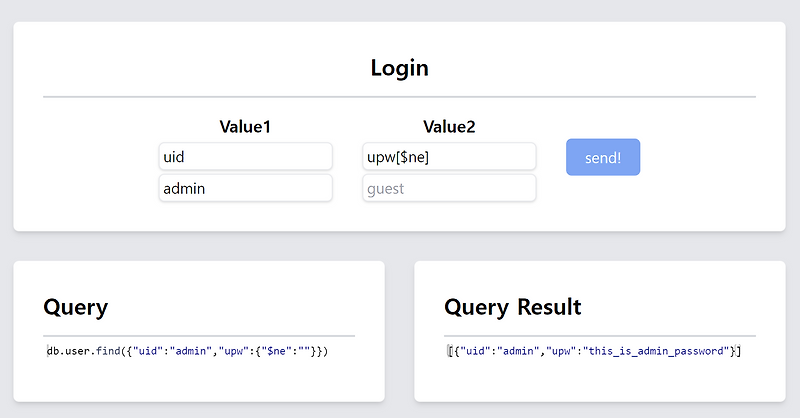This screenshot has width=800, height=418.
Task: Focus the empty field with guest placeholder
Action: 449,188
